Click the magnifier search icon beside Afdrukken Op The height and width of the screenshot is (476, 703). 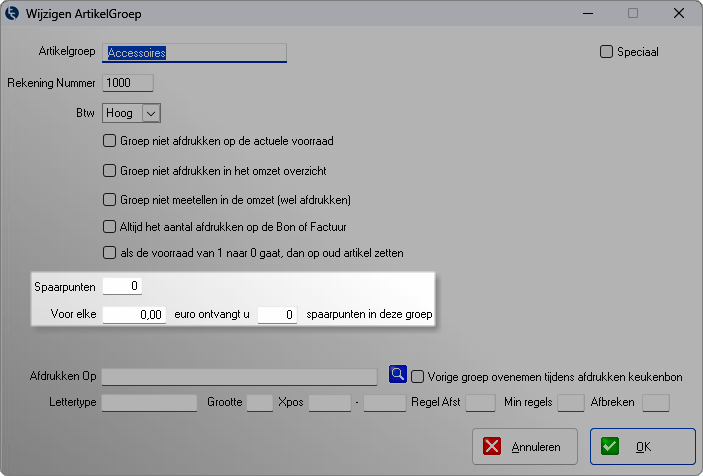(x=398, y=374)
